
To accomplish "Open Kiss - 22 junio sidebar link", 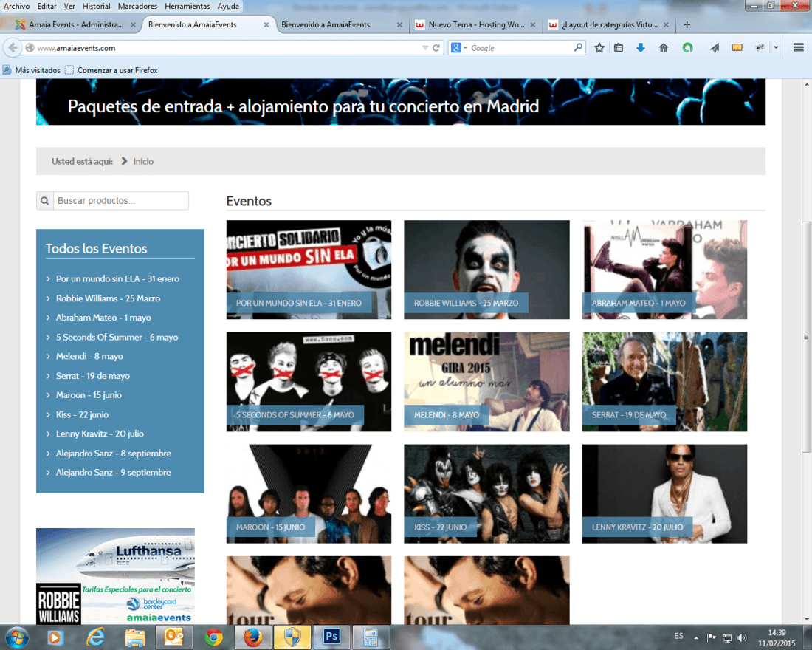I will coord(83,414).
